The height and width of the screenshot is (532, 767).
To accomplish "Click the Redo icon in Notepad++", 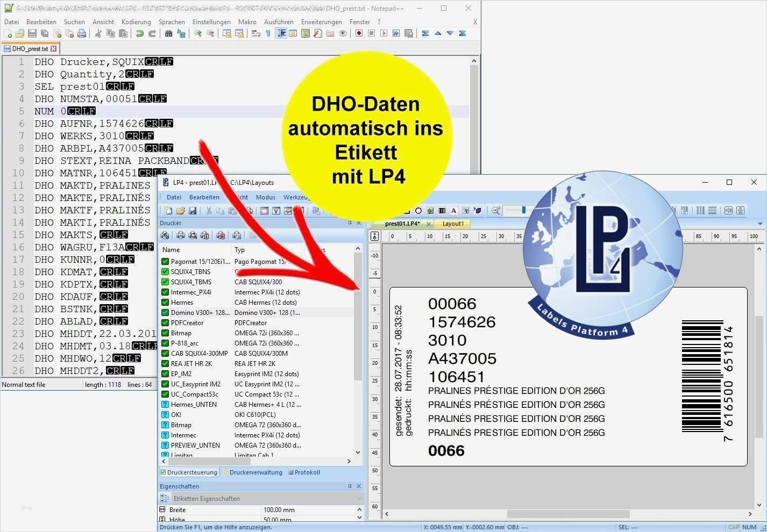I will coord(152,33).
